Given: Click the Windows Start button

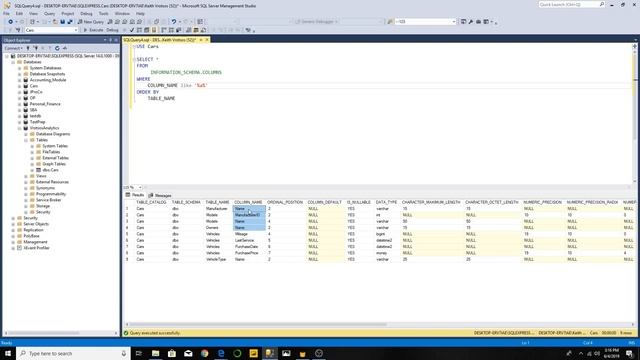Looking at the screenshot, I should pyautogui.click(x=8, y=353).
